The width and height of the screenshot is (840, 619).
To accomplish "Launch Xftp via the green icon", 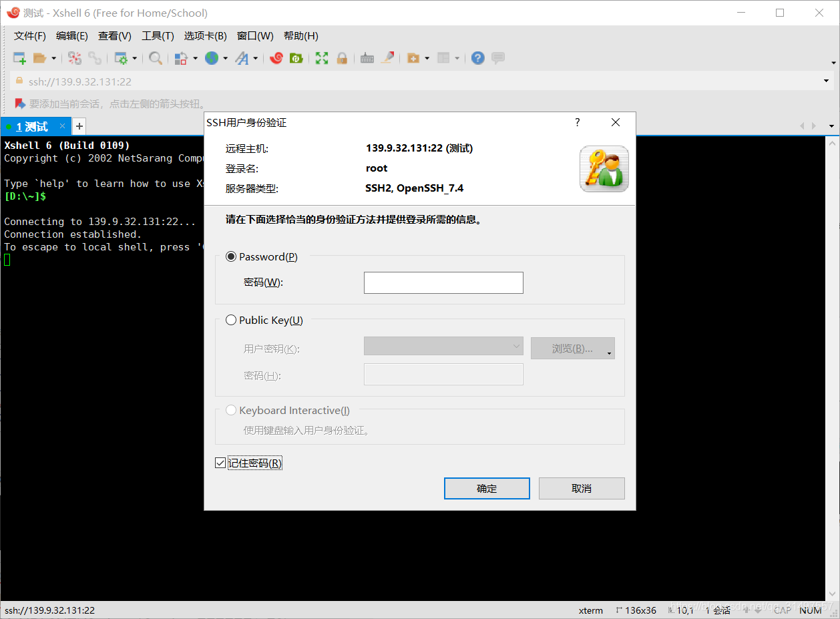I will (x=296, y=58).
